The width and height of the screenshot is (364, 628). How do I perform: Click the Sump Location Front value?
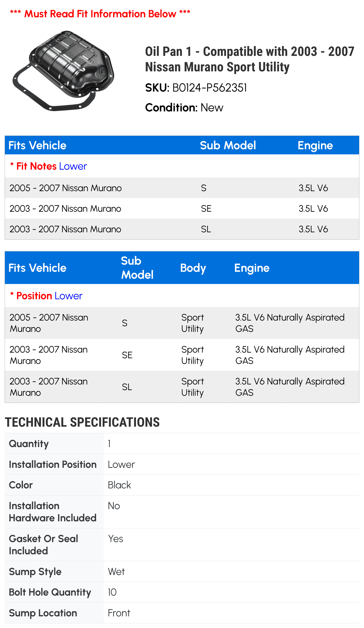119,613
